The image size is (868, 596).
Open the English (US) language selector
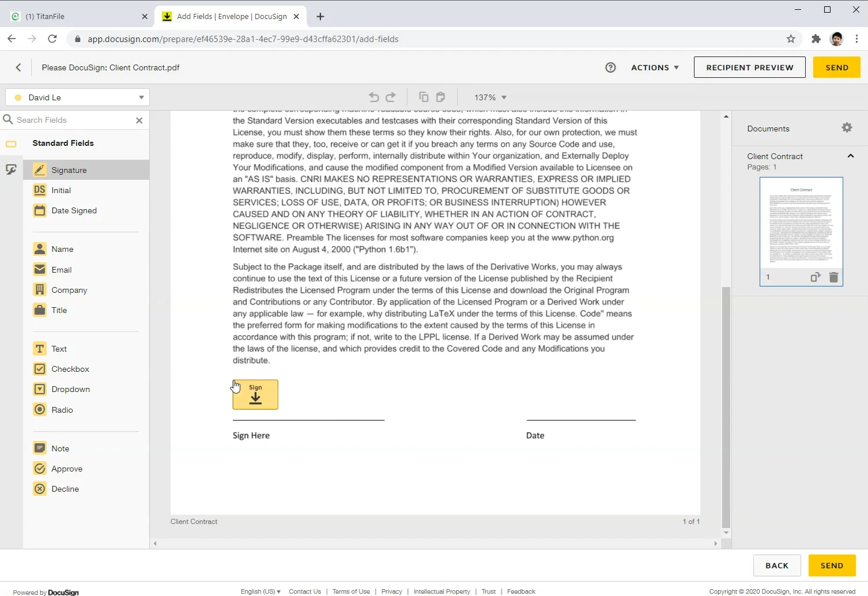[261, 591]
